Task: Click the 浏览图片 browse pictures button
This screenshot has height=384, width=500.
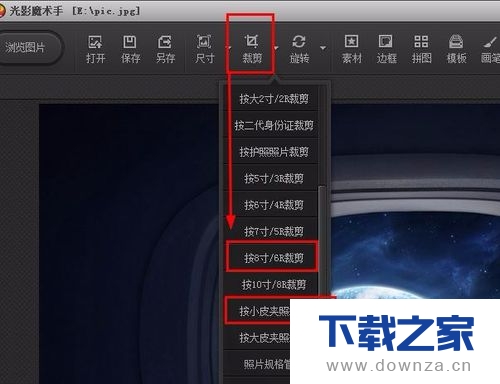Action: click(x=29, y=47)
